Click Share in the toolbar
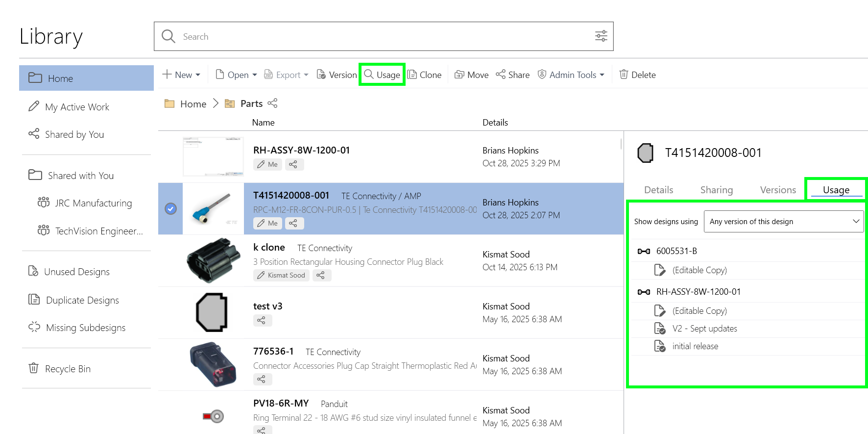The width and height of the screenshot is (868, 434). pos(513,75)
